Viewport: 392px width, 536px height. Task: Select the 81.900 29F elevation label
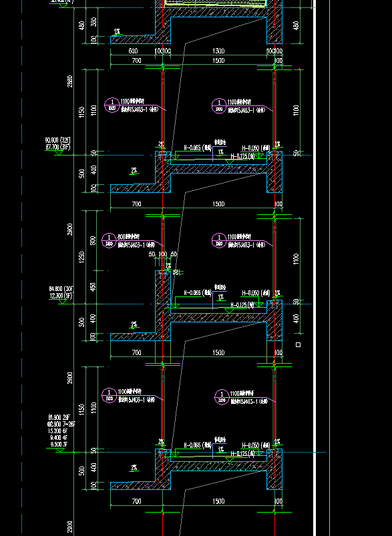tap(59, 417)
